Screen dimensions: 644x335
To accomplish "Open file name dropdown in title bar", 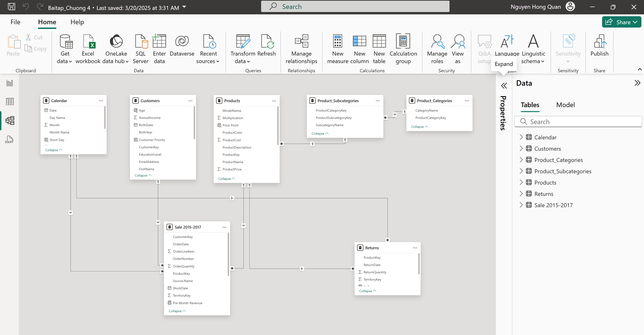I will (x=184, y=7).
